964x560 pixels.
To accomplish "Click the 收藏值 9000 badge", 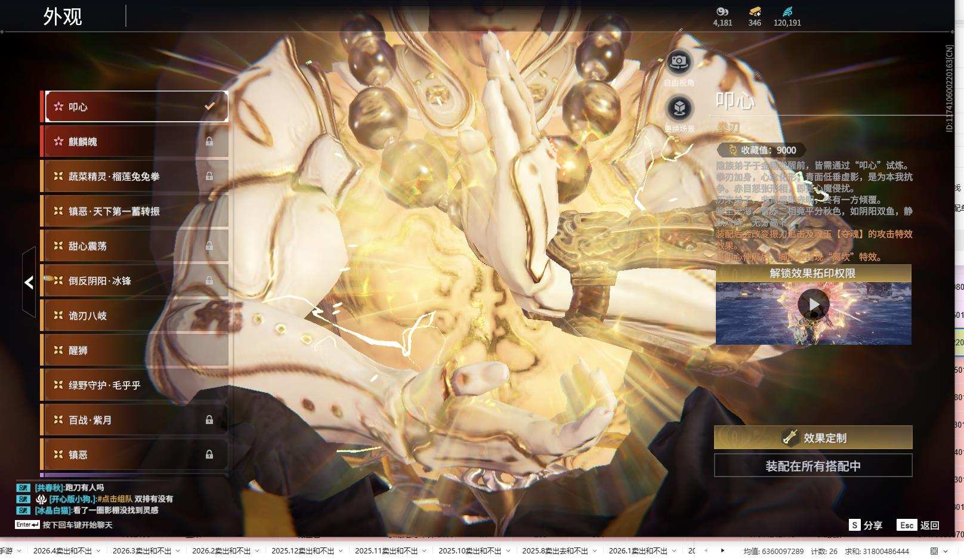I will 762,150.
